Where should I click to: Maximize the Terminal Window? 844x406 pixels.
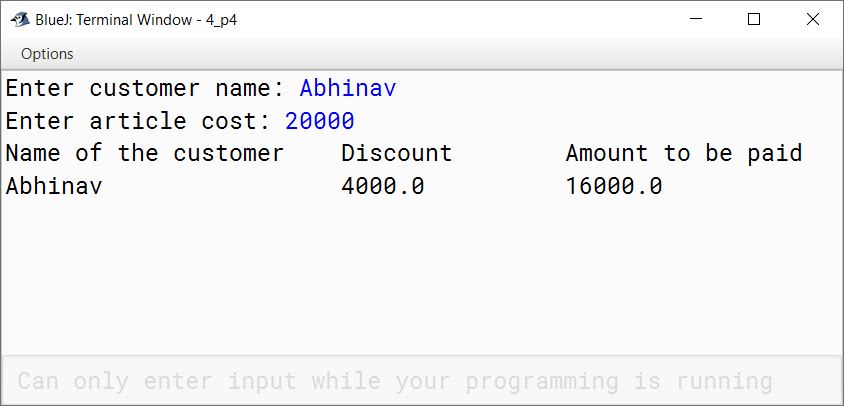point(754,19)
